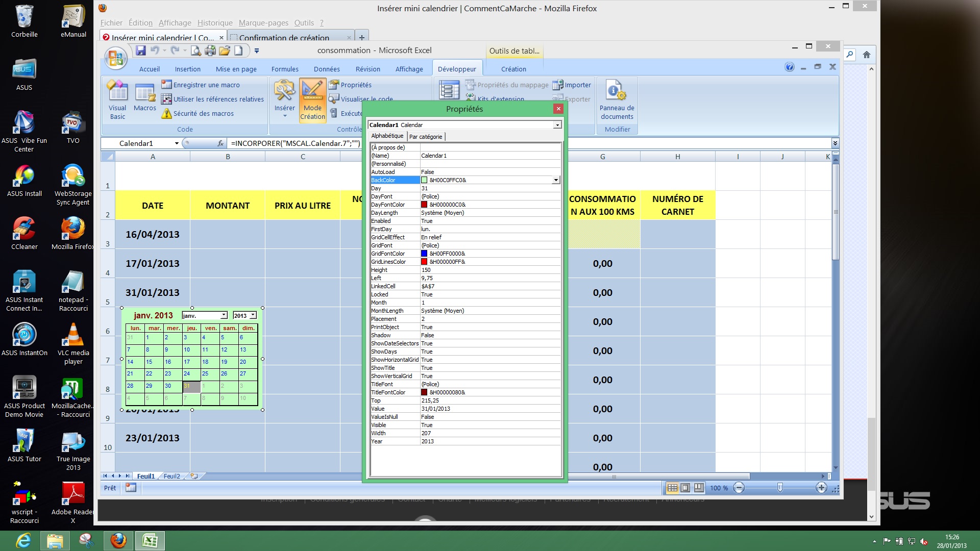Click the Open folder icon in Excel toolbar

tap(225, 51)
